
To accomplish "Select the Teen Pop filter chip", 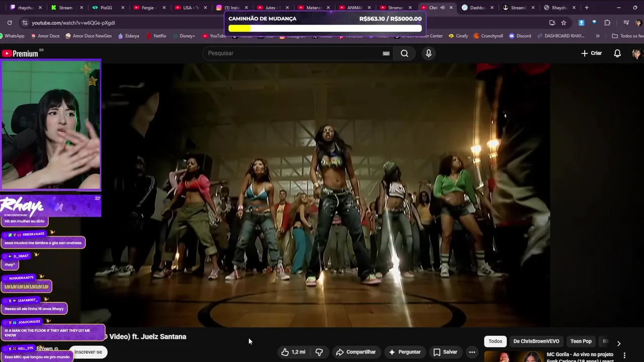I will click(581, 341).
